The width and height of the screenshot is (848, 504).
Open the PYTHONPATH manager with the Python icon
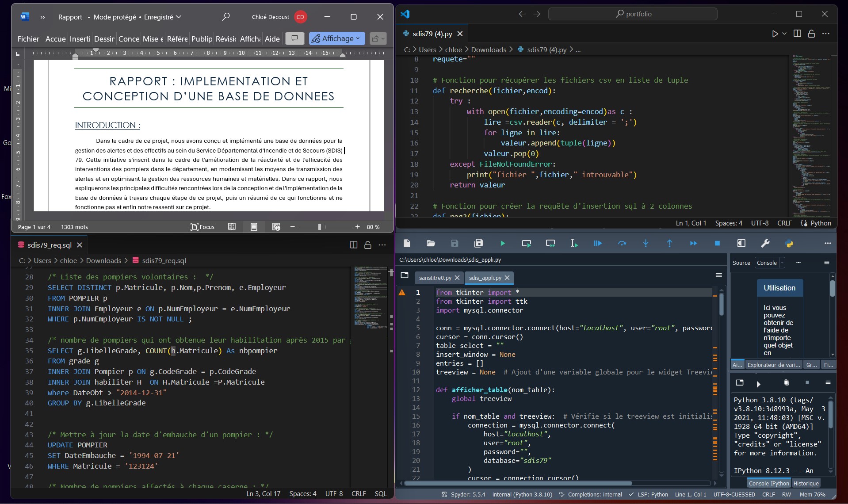[x=790, y=244]
